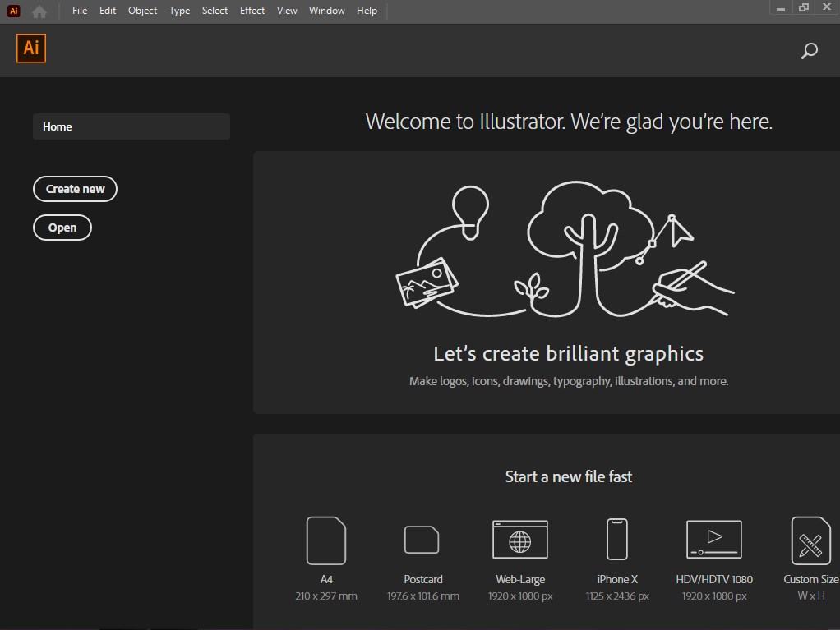Open the Edit menu

coord(108,11)
